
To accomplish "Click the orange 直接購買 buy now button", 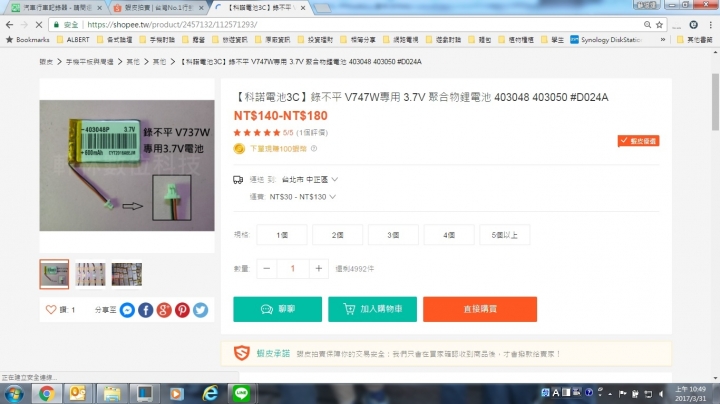I will (x=480, y=309).
